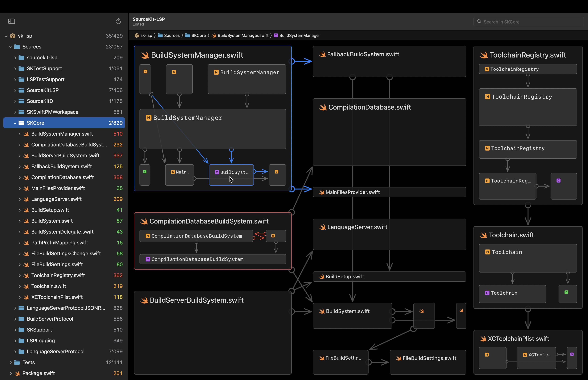Expand the SourceKitLSP folder
The height and width of the screenshot is (380, 588).
point(15,90)
